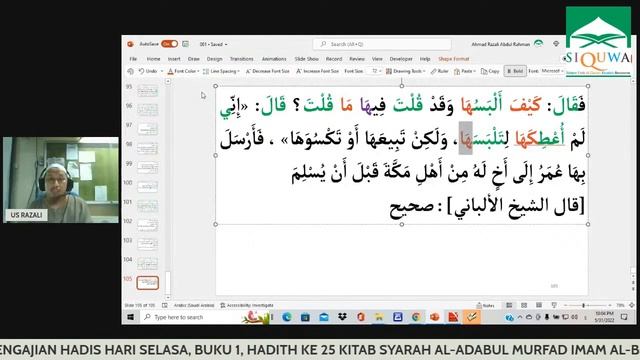Click the Arabic language status indicator
The width and height of the screenshot is (640, 360).
point(194,305)
